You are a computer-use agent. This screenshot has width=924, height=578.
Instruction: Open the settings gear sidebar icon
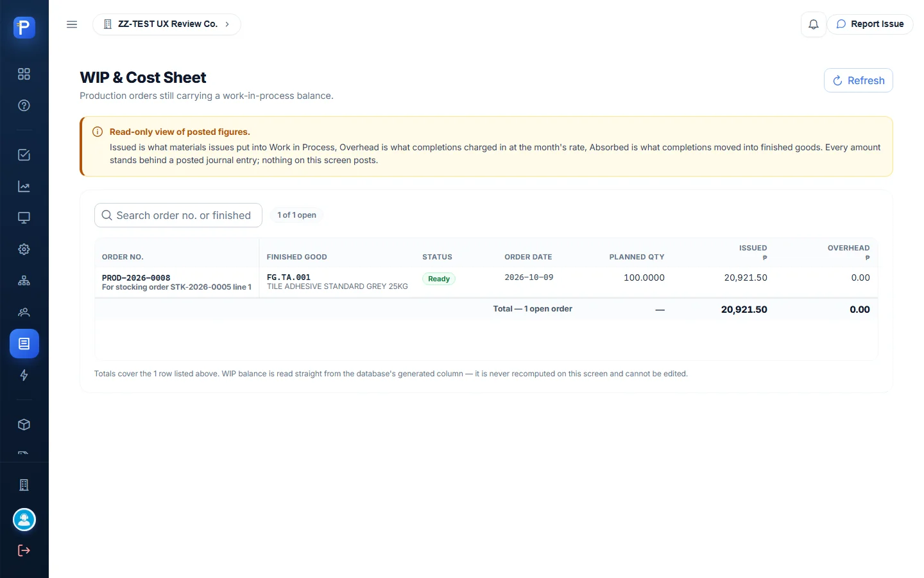[24, 249]
